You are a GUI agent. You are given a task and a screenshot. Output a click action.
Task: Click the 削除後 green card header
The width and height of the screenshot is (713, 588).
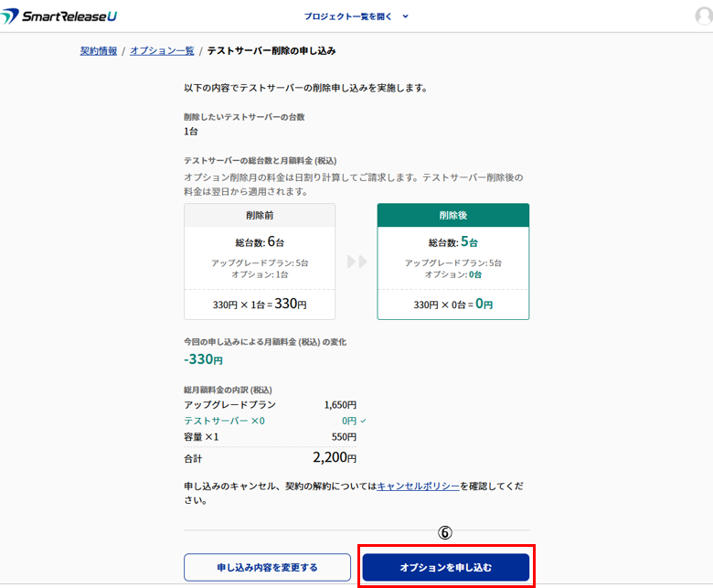tap(452, 216)
